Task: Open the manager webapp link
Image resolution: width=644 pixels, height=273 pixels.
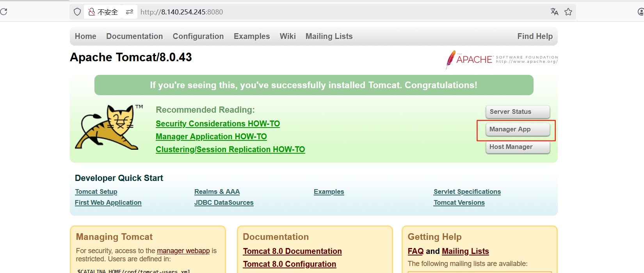Action: [x=183, y=251]
